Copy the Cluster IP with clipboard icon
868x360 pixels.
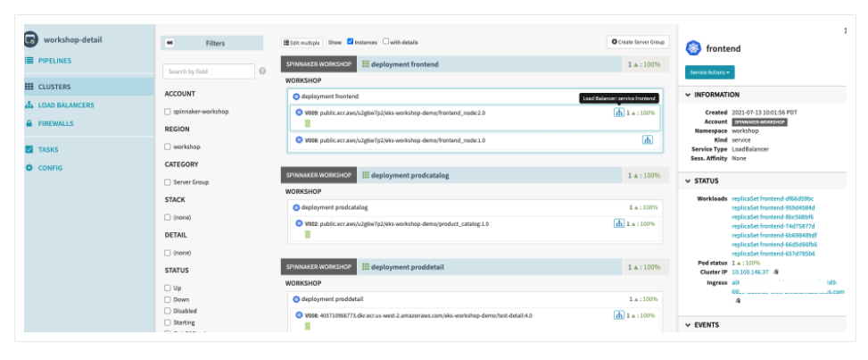pos(776,272)
